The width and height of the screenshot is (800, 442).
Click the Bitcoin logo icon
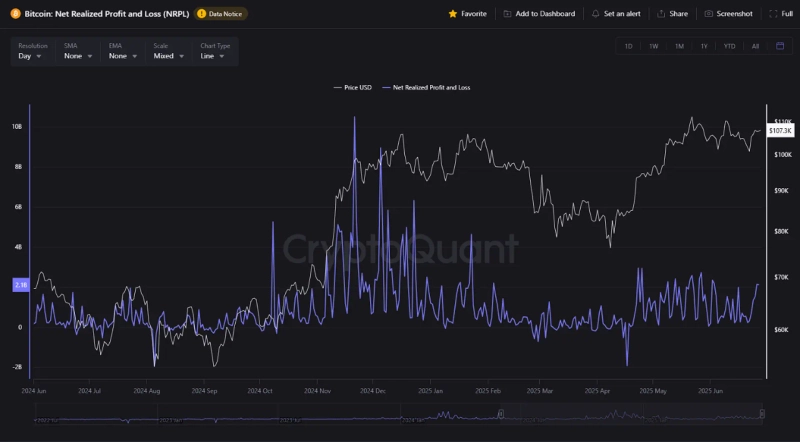(x=15, y=14)
